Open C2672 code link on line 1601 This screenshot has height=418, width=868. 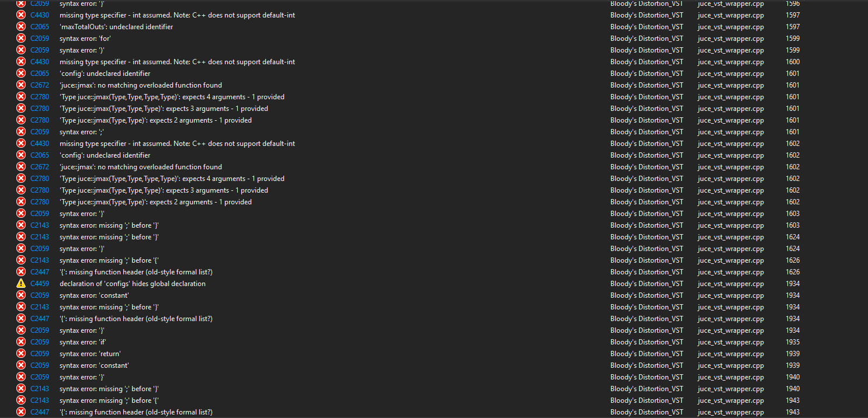pos(40,85)
